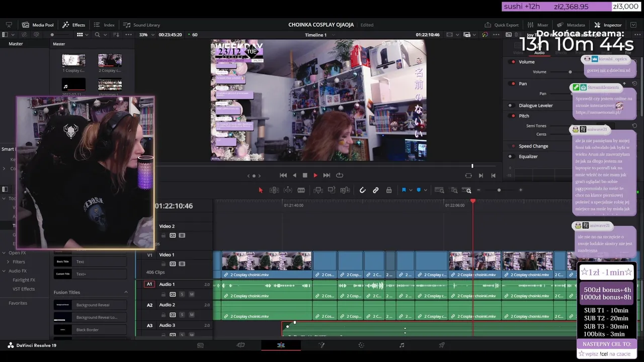The image size is (644, 362).
Task: Adjust the Volume slider in Inspector
Action: click(x=570, y=72)
